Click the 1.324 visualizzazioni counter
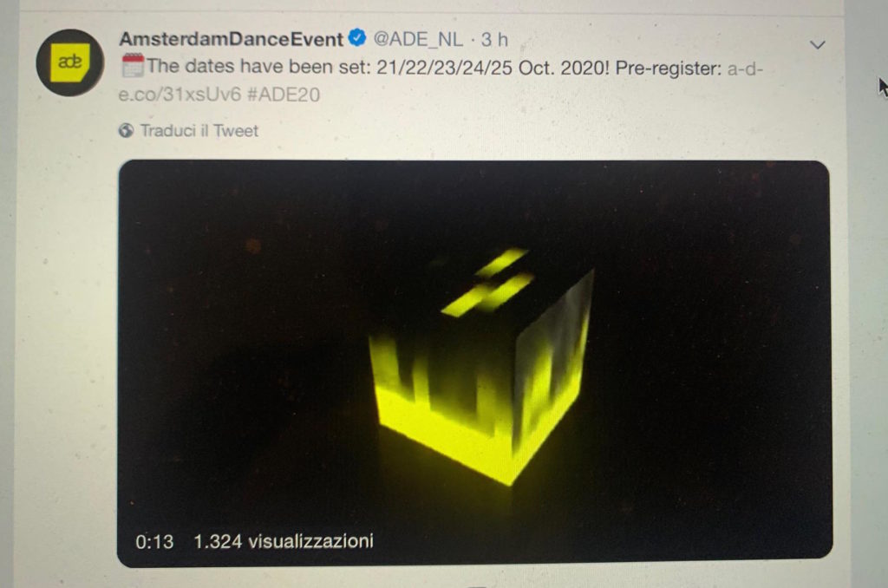 [x=284, y=541]
